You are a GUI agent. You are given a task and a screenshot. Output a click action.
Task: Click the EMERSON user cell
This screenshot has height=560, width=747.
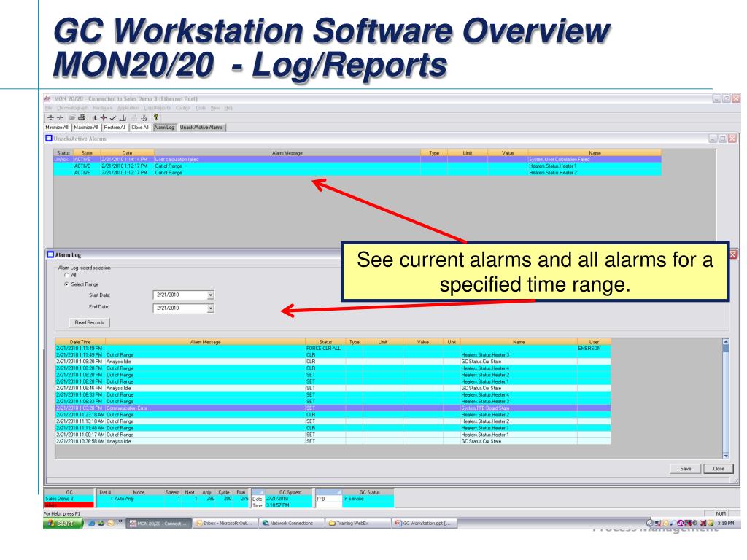point(594,349)
